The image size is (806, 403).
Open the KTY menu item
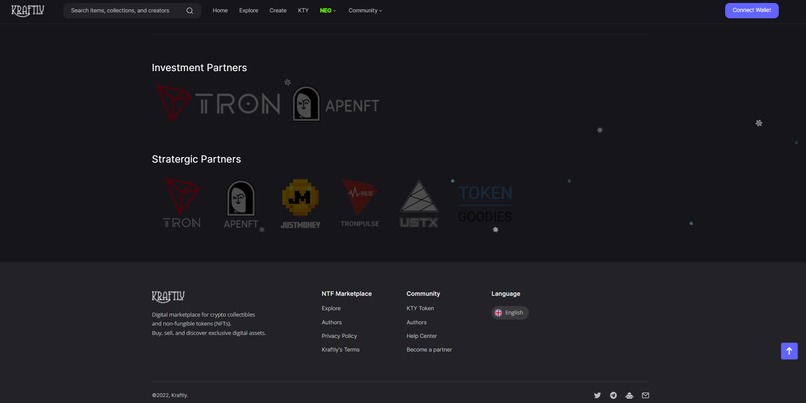click(303, 11)
